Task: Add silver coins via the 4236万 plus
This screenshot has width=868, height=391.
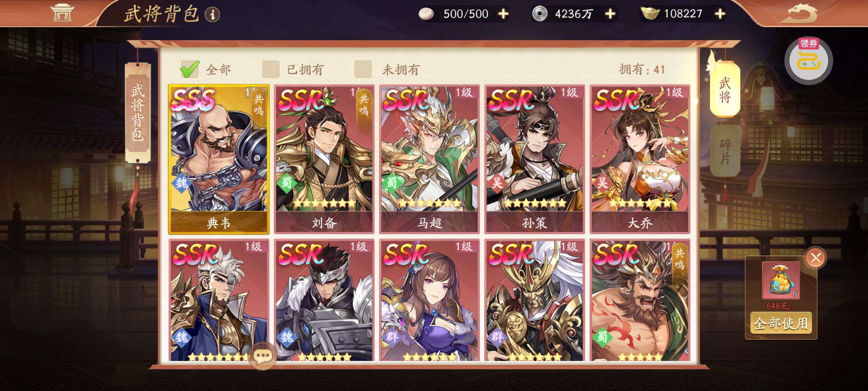Action: (610, 14)
